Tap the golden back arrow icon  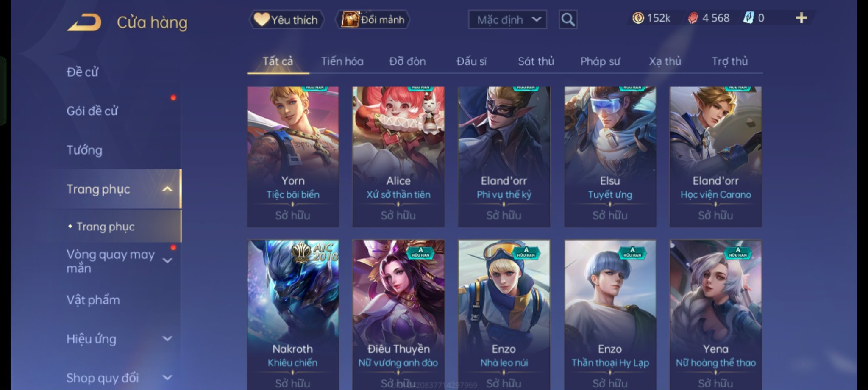click(x=84, y=22)
